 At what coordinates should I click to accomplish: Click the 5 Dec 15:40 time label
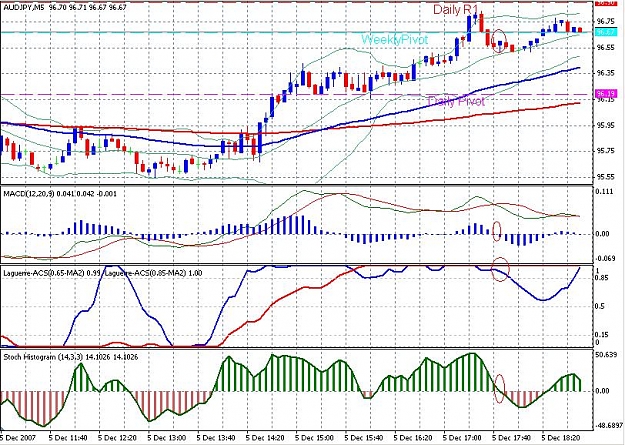[x=365, y=438]
